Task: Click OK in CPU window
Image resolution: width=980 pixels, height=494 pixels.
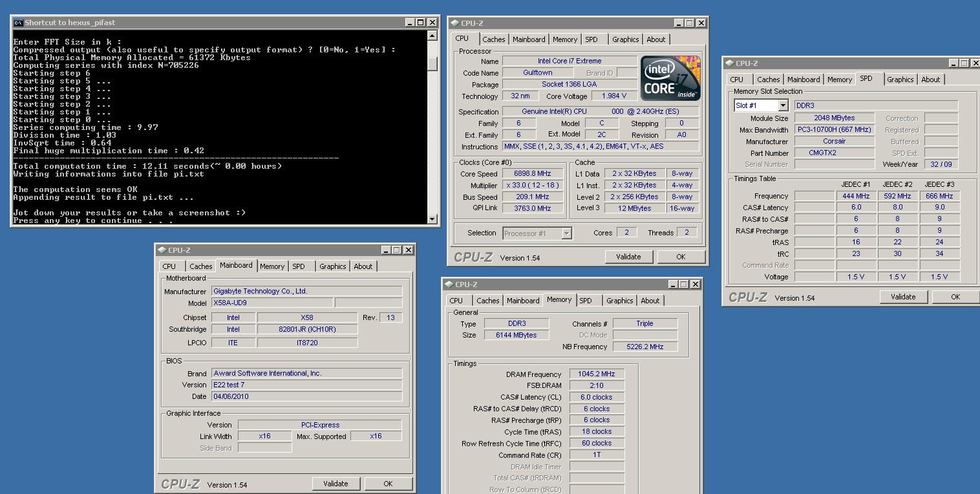Action: 681,257
